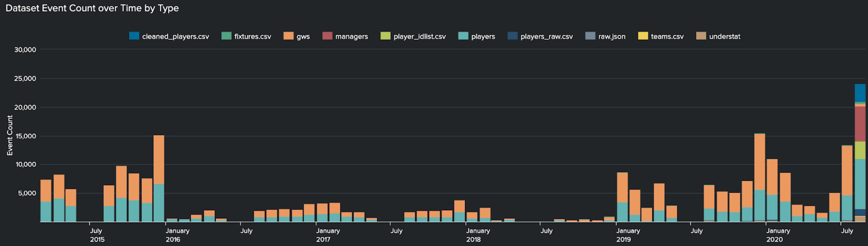Select the player_idlist.csv legend label
The width and height of the screenshot is (868, 246).
coord(420,37)
